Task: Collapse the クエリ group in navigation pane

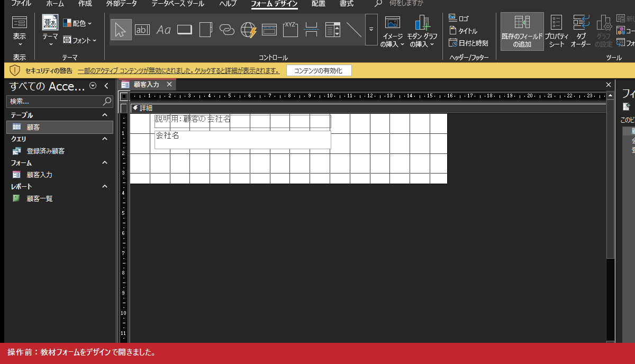Action: point(105,139)
